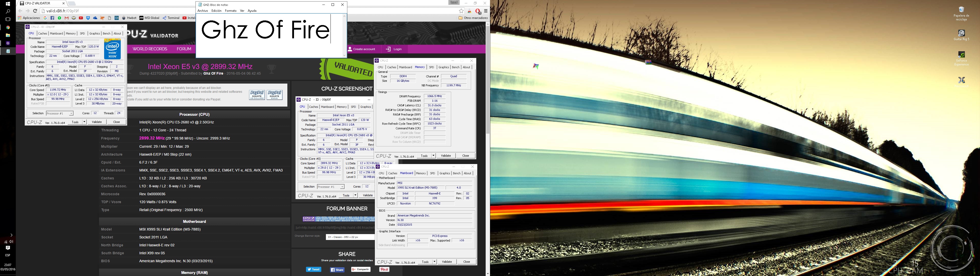This screenshot has height=276, width=980.
Task: Open Formato menu in Notepad
Action: click(230, 11)
